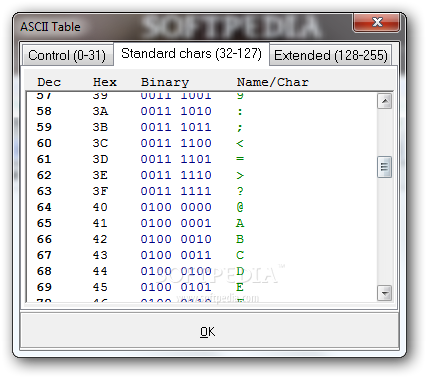The width and height of the screenshot is (427, 378).
Task: Click the character C in row 67
Action: tap(240, 255)
